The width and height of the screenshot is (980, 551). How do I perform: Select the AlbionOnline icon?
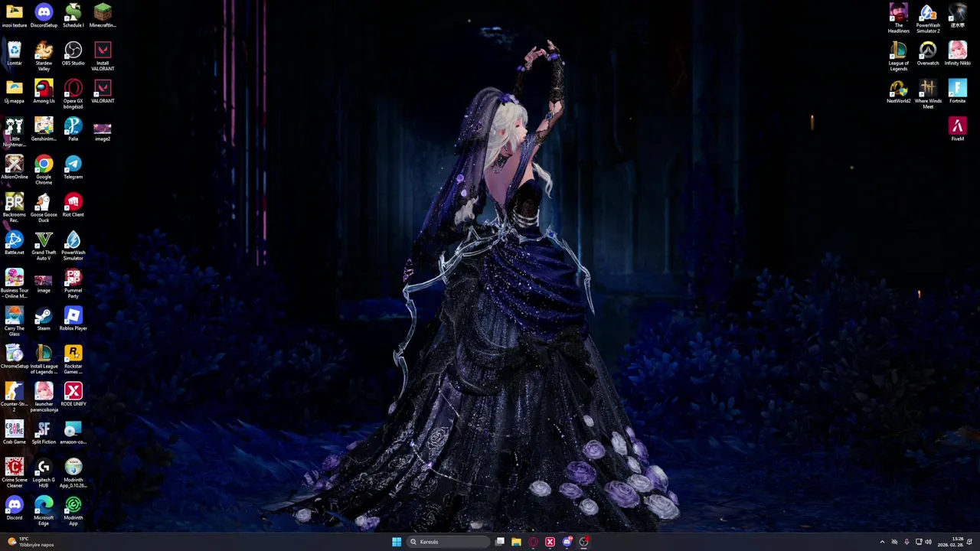(x=15, y=167)
